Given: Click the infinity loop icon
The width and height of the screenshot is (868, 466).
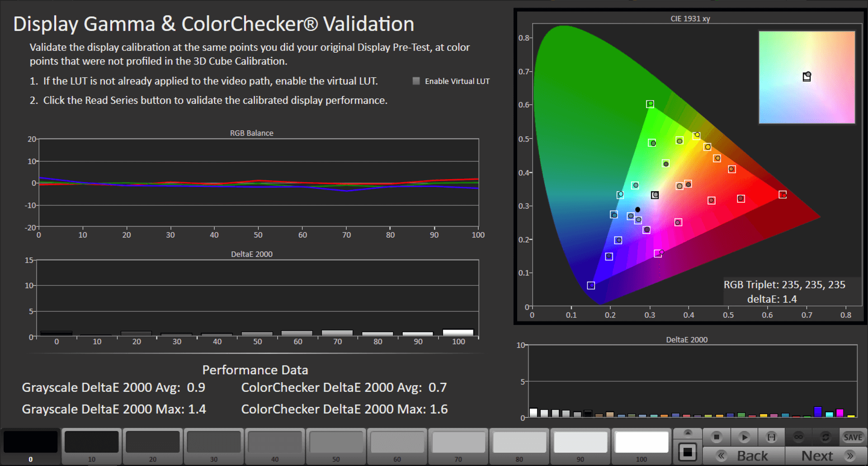Looking at the screenshot, I should coord(798,437).
